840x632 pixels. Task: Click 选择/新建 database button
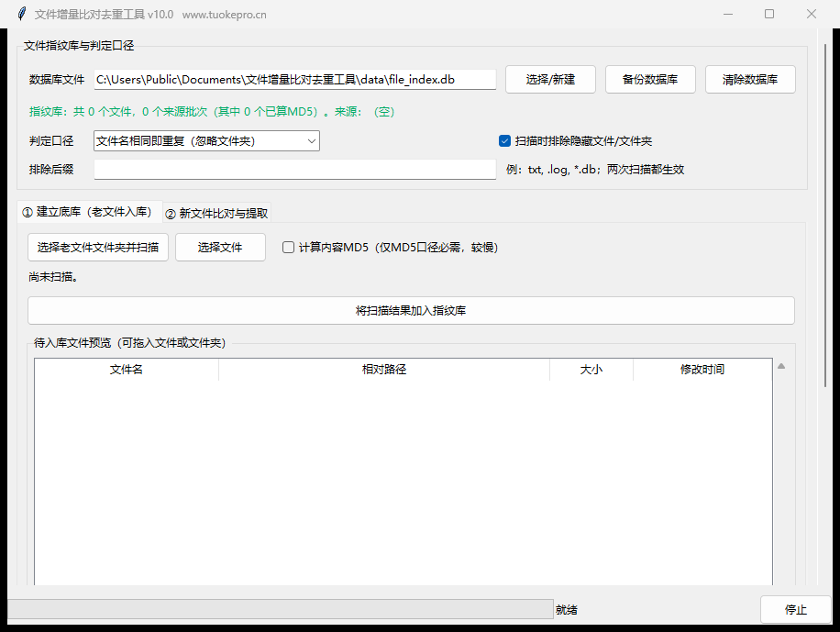tap(550, 79)
